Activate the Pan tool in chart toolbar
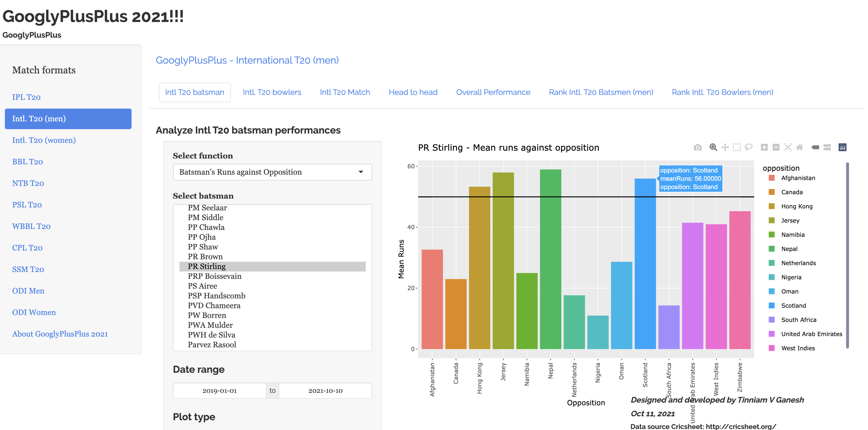868x430 pixels. click(x=725, y=147)
